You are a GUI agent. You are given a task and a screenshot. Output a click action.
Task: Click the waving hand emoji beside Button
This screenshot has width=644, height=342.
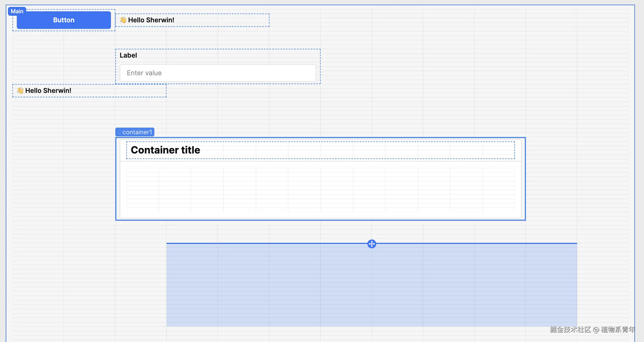(x=123, y=20)
